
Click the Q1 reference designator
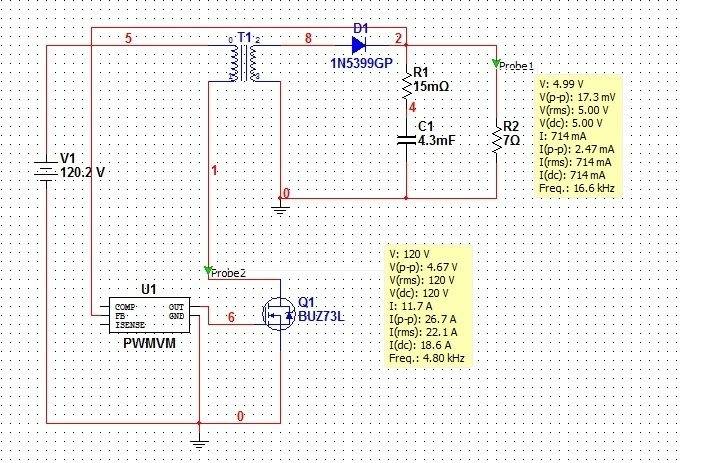point(306,302)
